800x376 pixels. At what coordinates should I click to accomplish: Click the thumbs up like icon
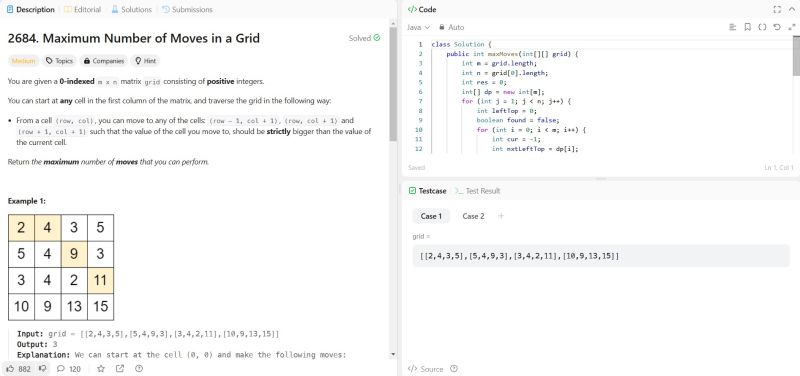click(x=10, y=368)
